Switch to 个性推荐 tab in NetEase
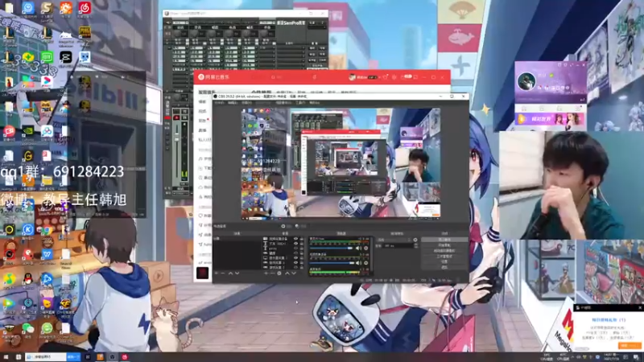Image resolution: width=644 pixels, height=362 pixels. click(x=261, y=93)
